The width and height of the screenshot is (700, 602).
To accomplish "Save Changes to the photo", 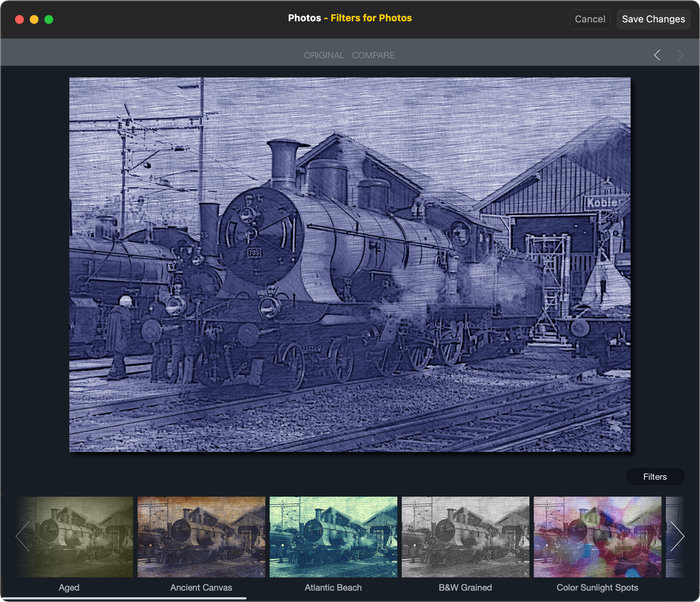I will (x=653, y=19).
